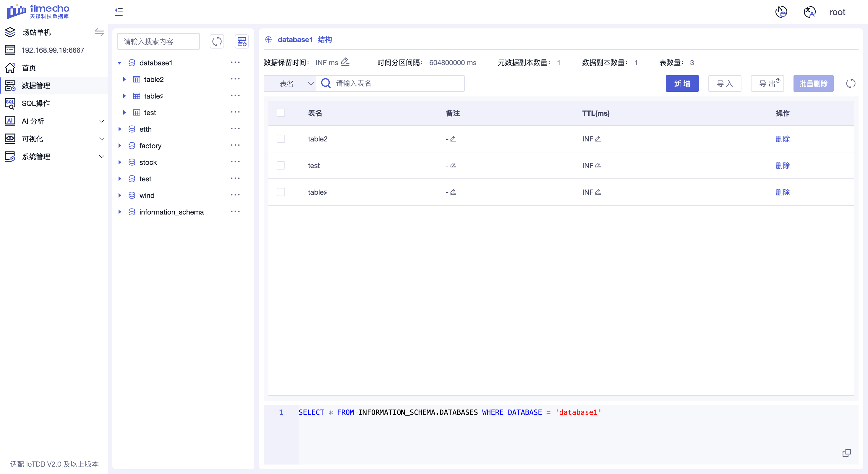Expand AI 分析 sidebar menu
The image size is (868, 474).
pos(54,121)
